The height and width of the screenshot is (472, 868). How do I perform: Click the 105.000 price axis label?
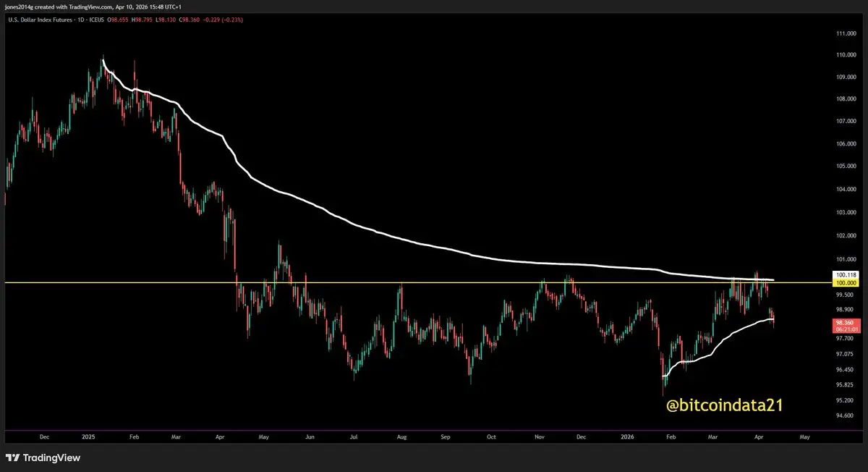click(846, 166)
